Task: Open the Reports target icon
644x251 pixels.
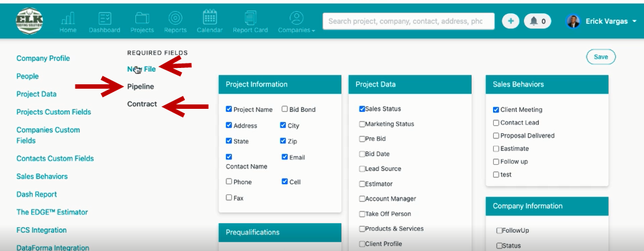Action: click(x=175, y=18)
